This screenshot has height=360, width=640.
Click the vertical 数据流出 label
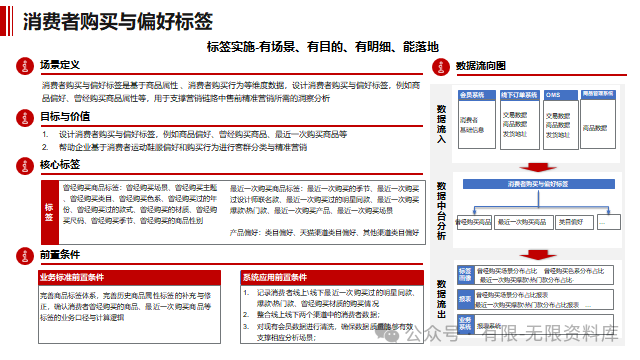point(441,299)
